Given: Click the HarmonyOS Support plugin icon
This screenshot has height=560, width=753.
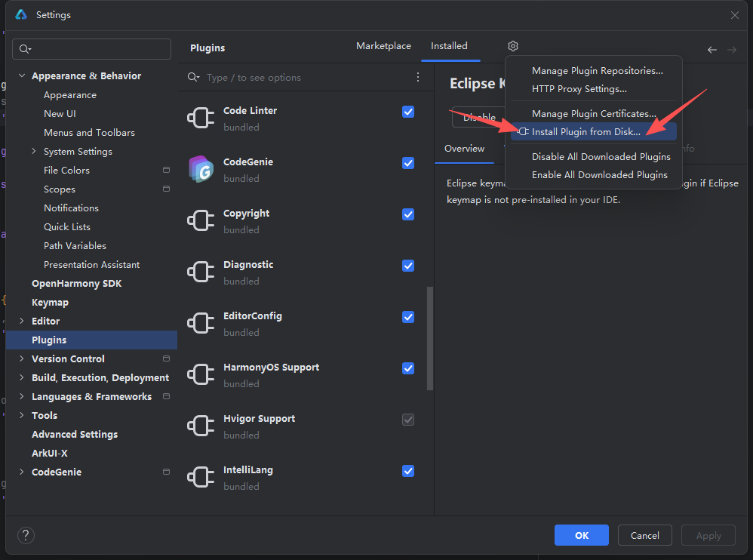Looking at the screenshot, I should (x=201, y=374).
